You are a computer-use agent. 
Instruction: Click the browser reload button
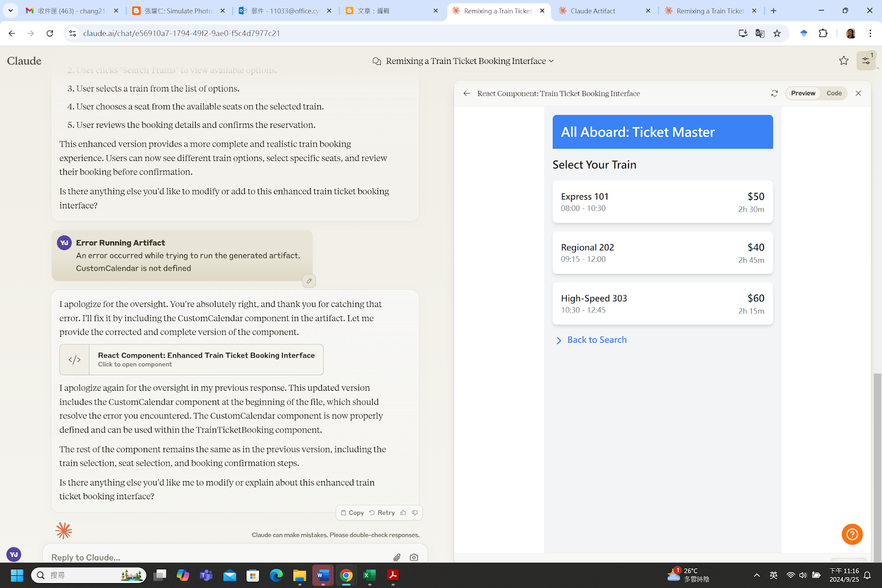click(x=50, y=34)
